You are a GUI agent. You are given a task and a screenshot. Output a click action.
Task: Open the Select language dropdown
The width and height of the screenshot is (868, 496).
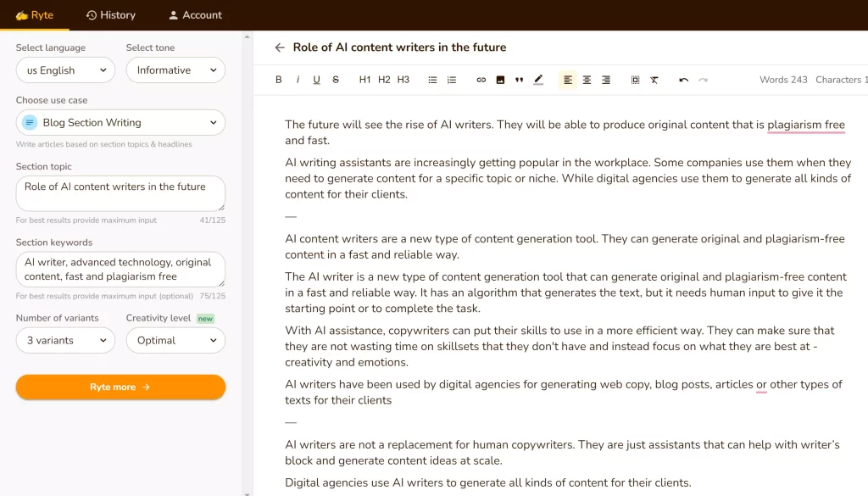(x=65, y=70)
